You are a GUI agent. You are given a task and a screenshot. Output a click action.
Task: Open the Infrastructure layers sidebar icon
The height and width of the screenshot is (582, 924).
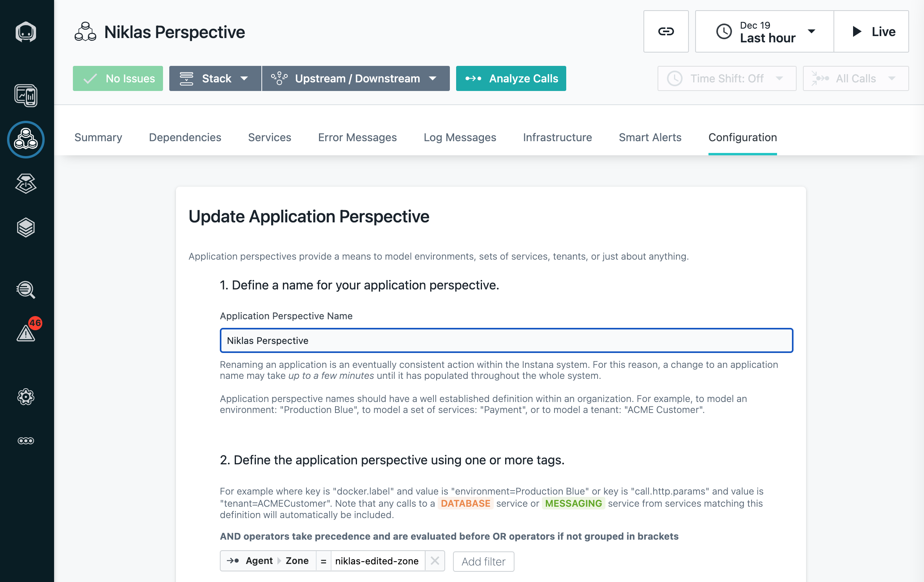[26, 227]
